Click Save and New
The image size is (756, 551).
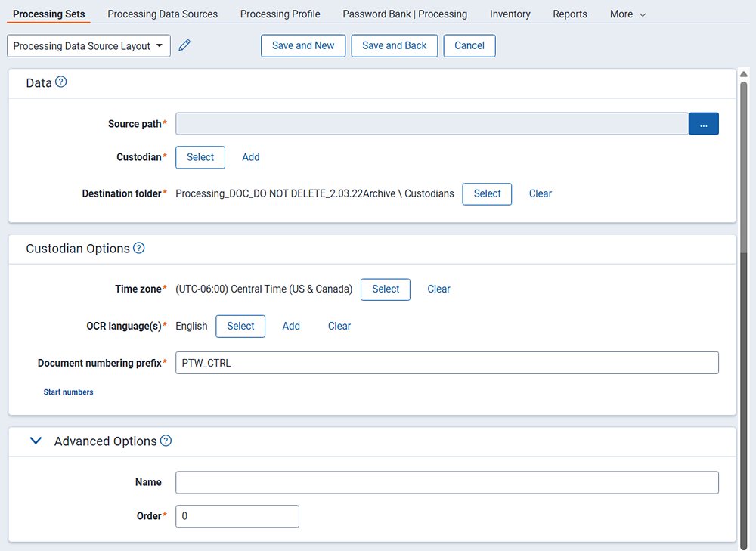pos(303,45)
